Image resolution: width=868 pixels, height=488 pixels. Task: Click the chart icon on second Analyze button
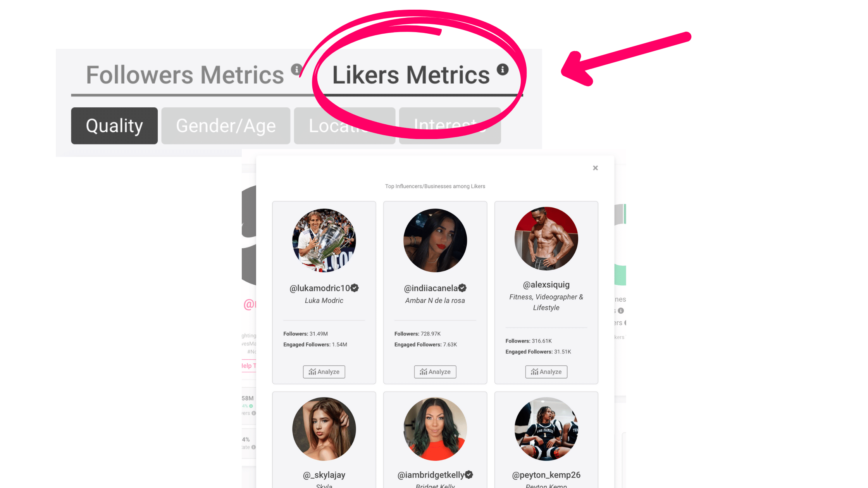tap(424, 371)
